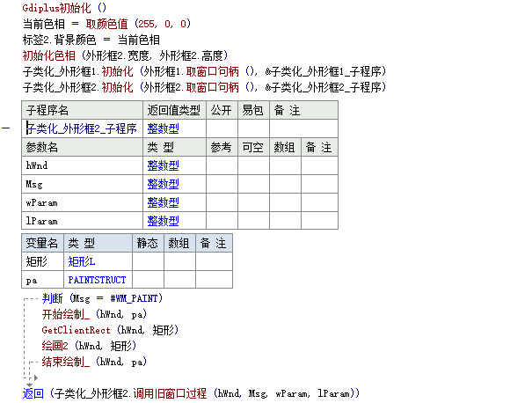Click the 标签2.背景颜色 assignment line
Viewport: 532px width, 403px height.
91,40
